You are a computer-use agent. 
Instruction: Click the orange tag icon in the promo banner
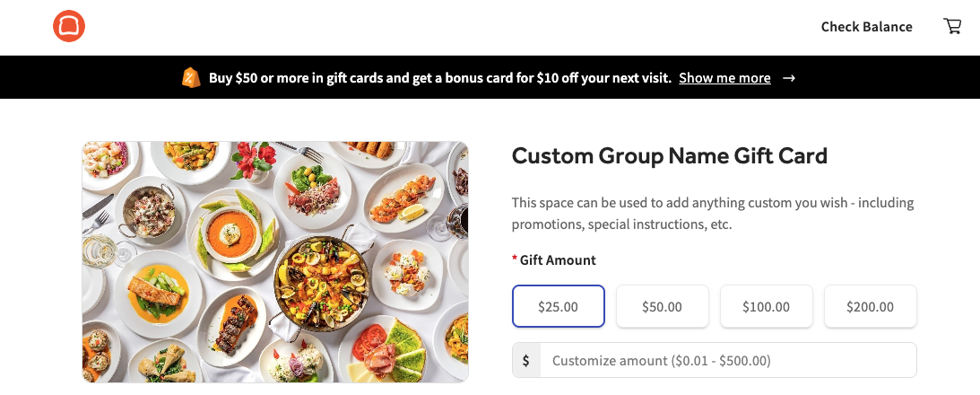click(x=190, y=78)
